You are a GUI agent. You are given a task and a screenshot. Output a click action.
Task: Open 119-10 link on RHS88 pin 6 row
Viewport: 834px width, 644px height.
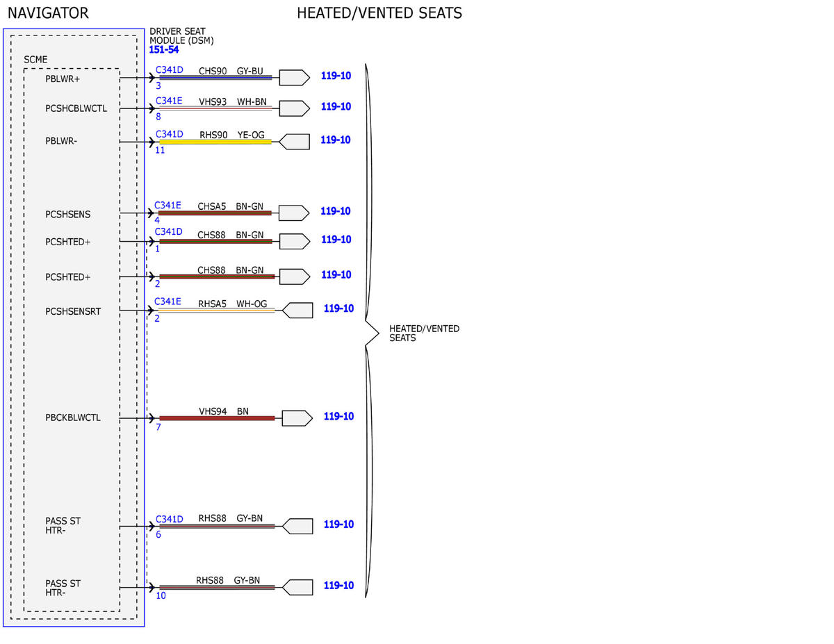coord(338,525)
